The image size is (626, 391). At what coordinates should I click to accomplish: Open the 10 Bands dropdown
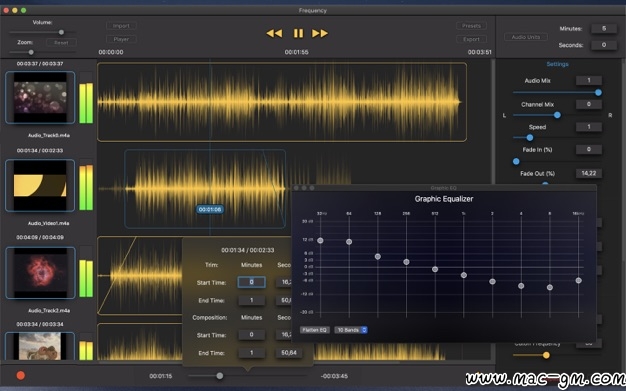[x=351, y=330]
